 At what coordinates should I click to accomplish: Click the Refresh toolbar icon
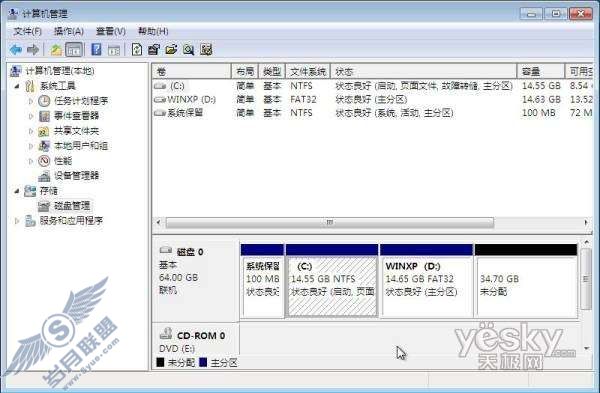[137, 49]
